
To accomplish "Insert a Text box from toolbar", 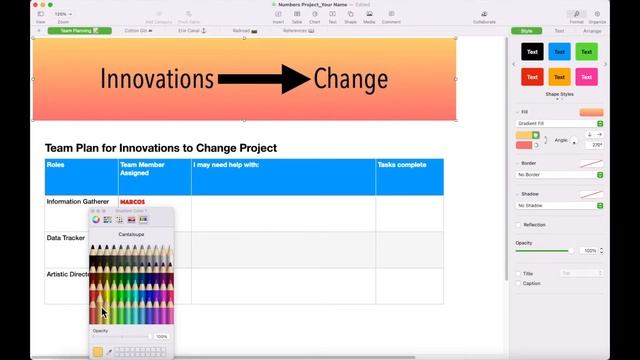I will click(333, 14).
